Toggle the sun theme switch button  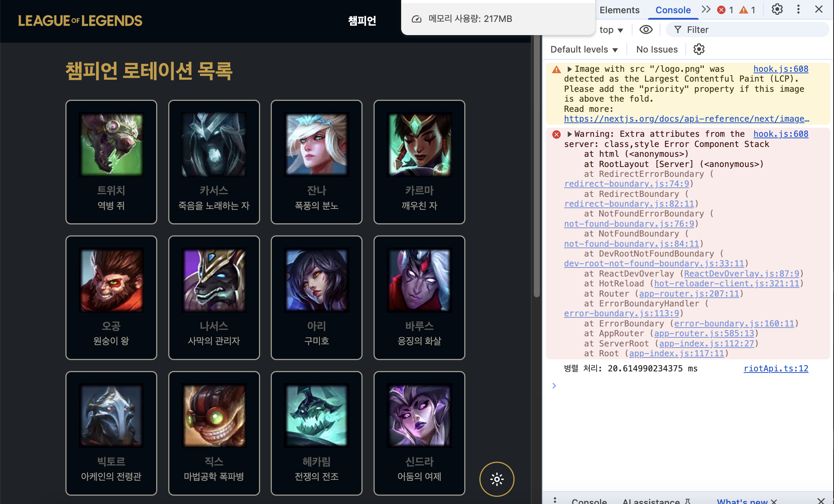pyautogui.click(x=497, y=479)
